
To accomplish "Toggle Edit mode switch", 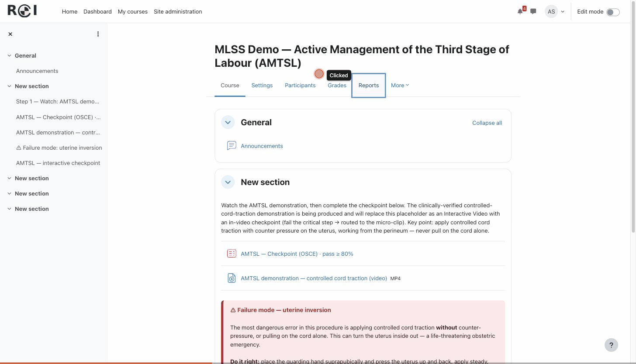I will pos(613,12).
